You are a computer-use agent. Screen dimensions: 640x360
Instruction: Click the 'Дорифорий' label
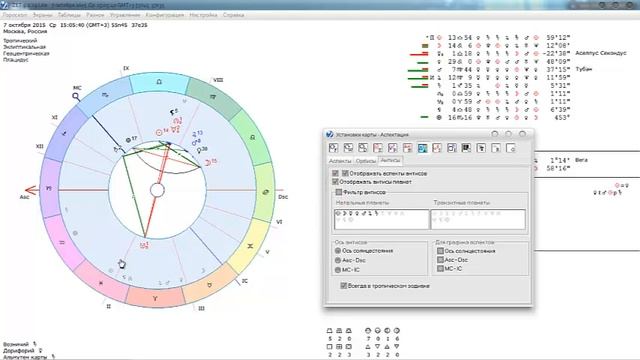pyautogui.click(x=19, y=351)
